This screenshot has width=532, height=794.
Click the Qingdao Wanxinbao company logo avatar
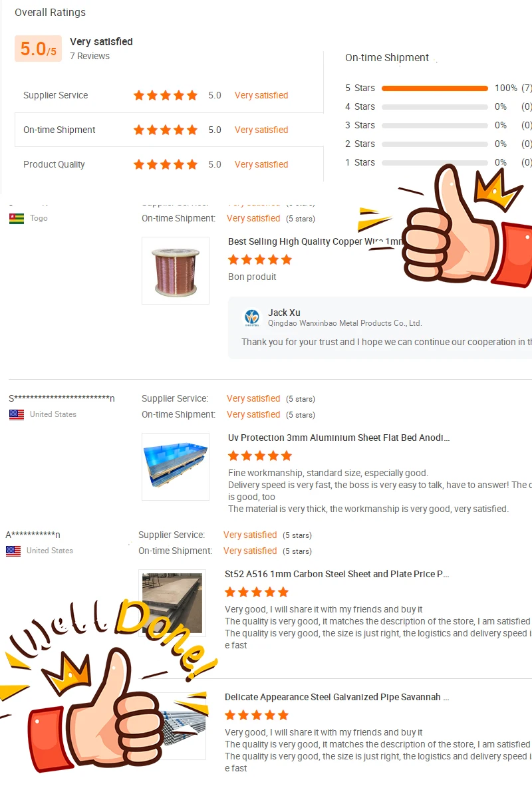tap(252, 317)
